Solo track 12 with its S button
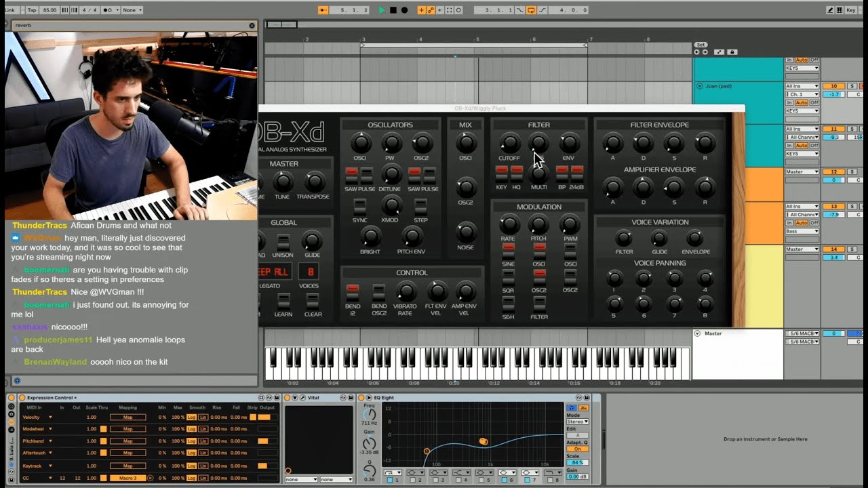The height and width of the screenshot is (488, 868). 852,171
